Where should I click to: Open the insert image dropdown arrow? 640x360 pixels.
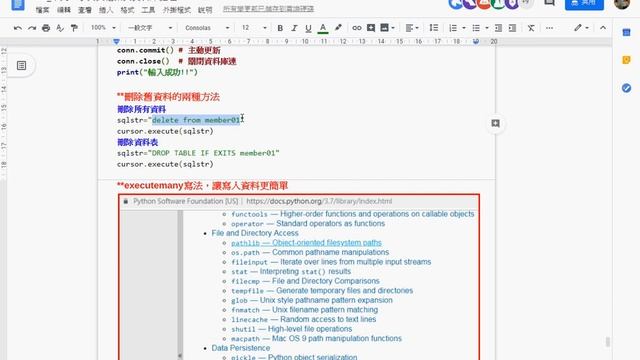click(393, 28)
